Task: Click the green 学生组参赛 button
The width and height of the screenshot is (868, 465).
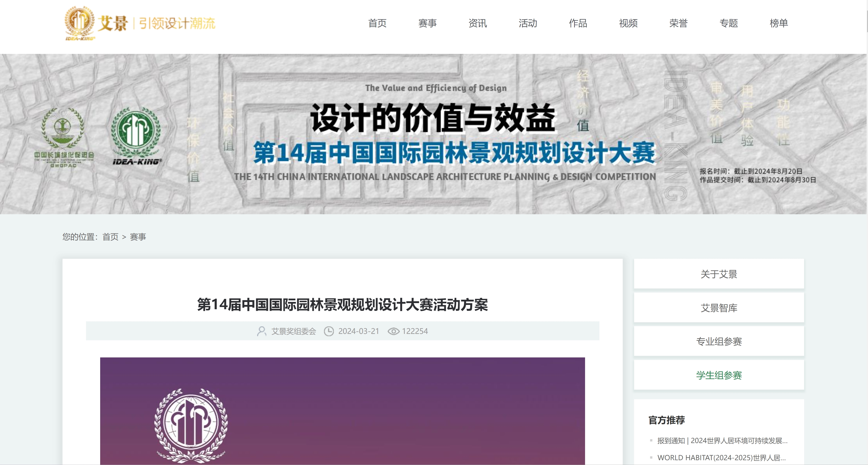Action: tap(719, 375)
